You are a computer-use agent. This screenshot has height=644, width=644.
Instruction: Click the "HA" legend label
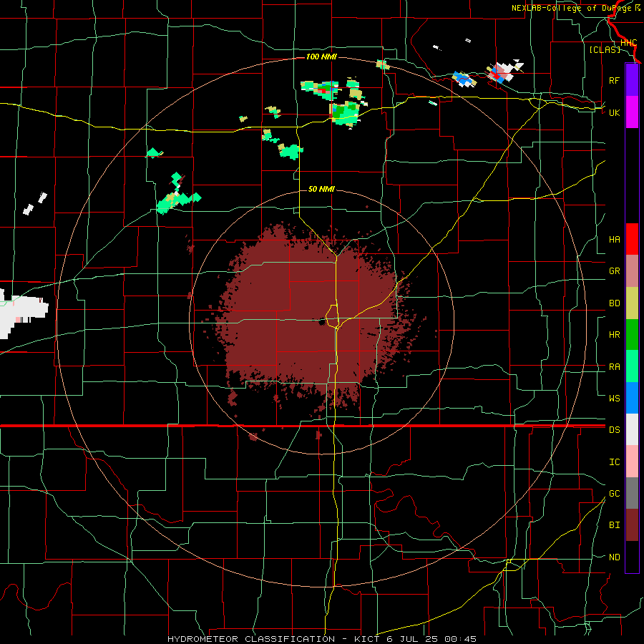[614, 240]
